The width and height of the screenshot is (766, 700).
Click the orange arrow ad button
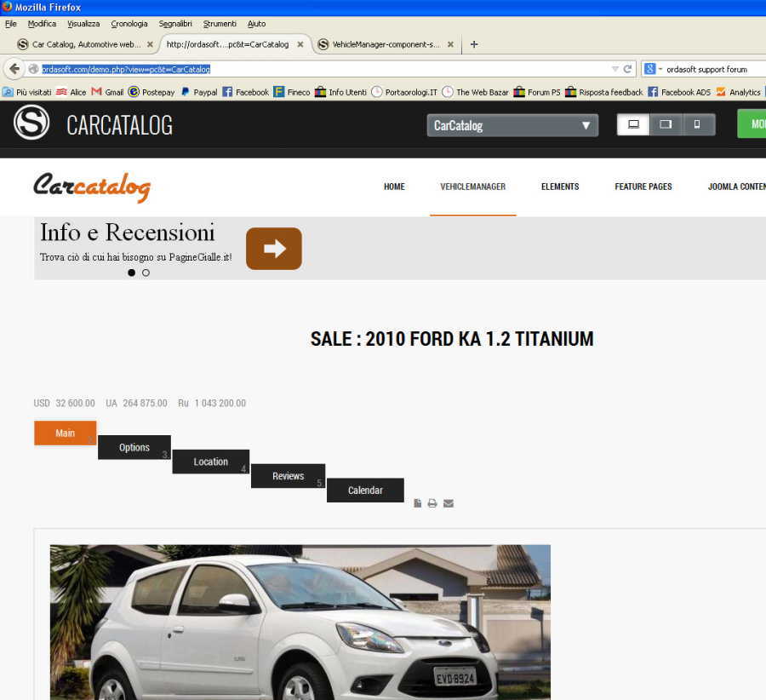[x=273, y=249]
